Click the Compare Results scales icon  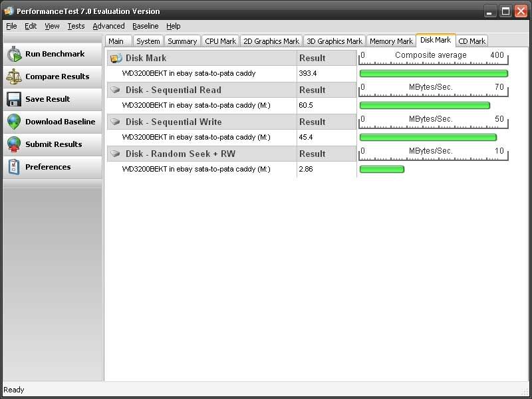click(14, 76)
